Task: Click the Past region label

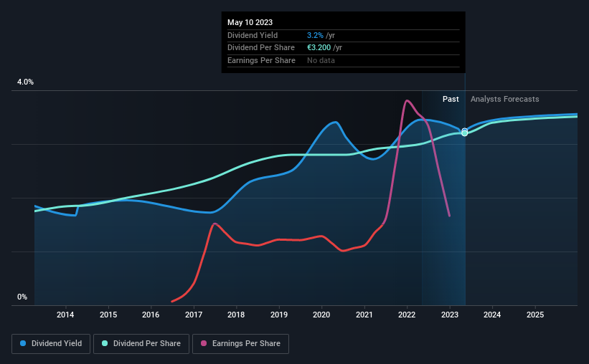Action: (451, 99)
